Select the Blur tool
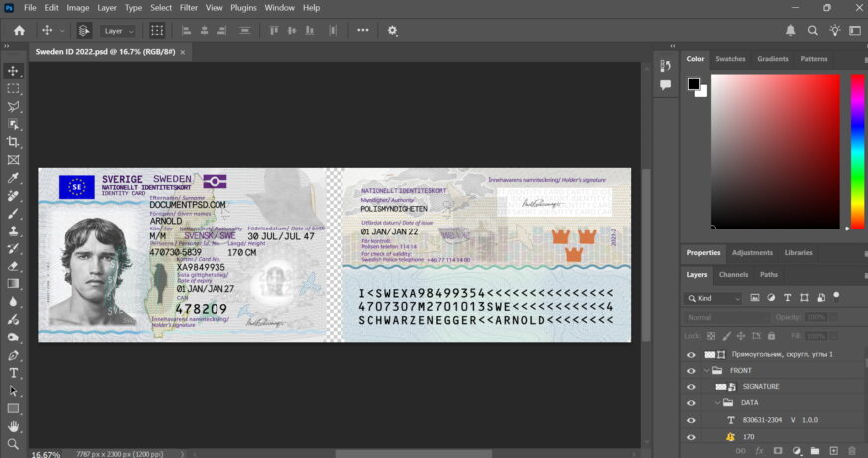 (x=13, y=301)
